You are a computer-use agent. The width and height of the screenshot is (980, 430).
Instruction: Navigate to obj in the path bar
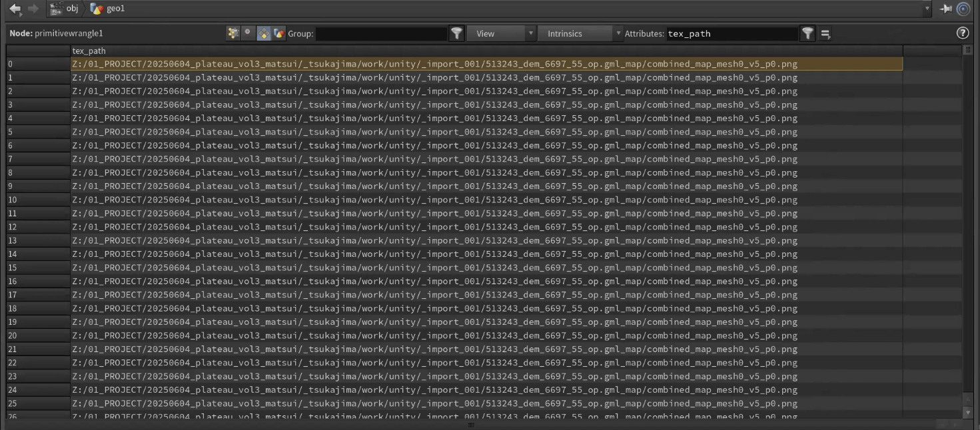[65, 9]
